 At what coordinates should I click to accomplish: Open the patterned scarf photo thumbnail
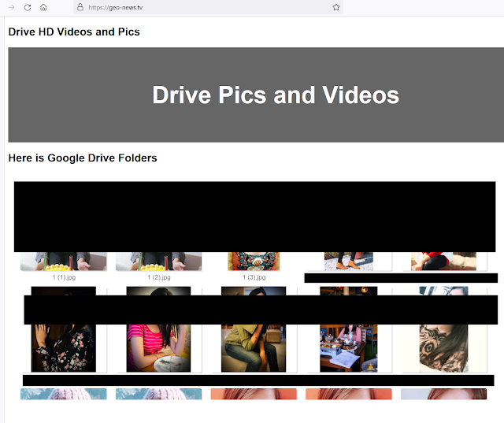(443, 329)
